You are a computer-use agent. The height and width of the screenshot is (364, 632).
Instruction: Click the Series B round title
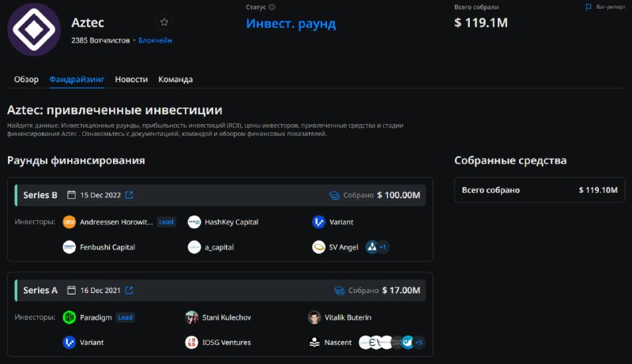coord(40,195)
